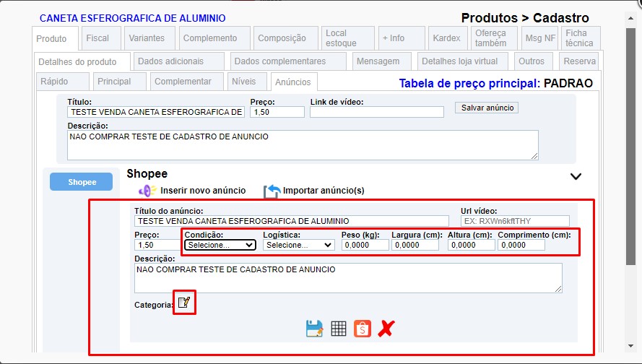This screenshot has width=642, height=364.
Task: Focus the Título do anúncio field
Action: click(292, 221)
